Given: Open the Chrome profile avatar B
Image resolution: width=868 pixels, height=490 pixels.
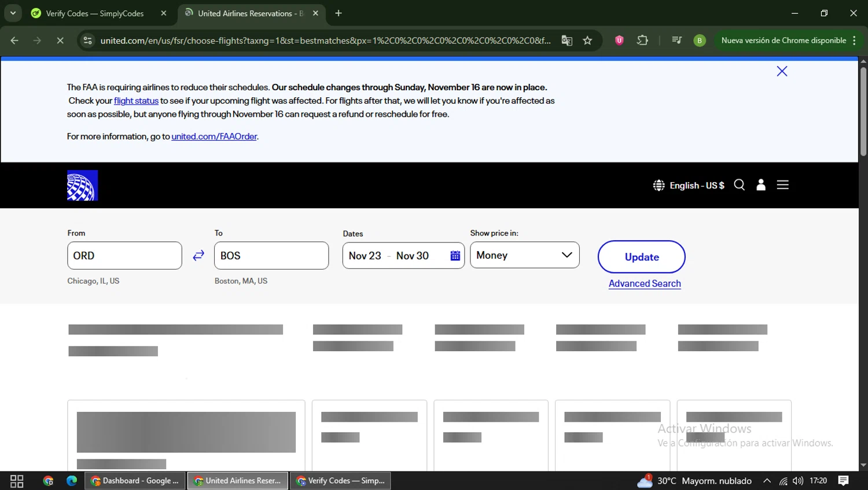Looking at the screenshot, I should coord(700,40).
